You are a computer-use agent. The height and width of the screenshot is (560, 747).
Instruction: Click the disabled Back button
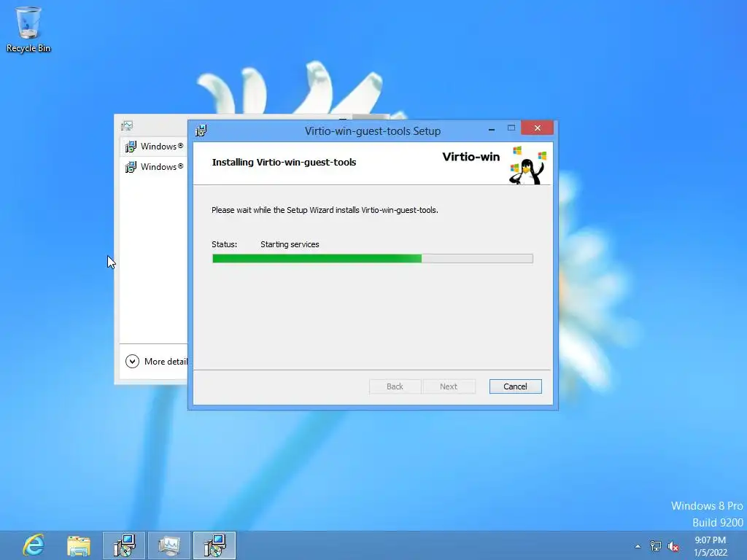tap(395, 386)
